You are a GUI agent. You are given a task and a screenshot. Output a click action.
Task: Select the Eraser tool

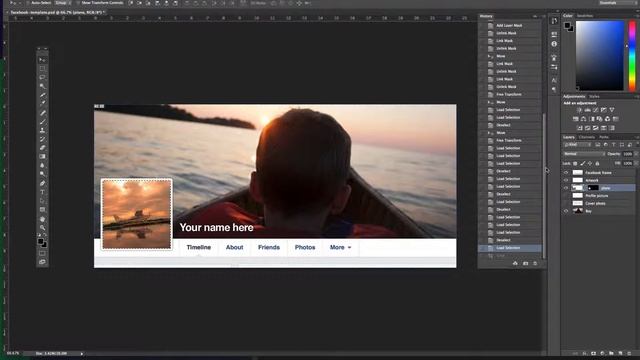42,148
